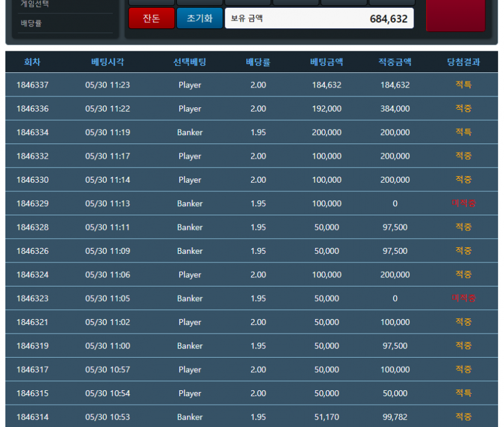The width and height of the screenshot is (504, 427).
Task: Click the 당첨결과 column header
Action: point(464,62)
